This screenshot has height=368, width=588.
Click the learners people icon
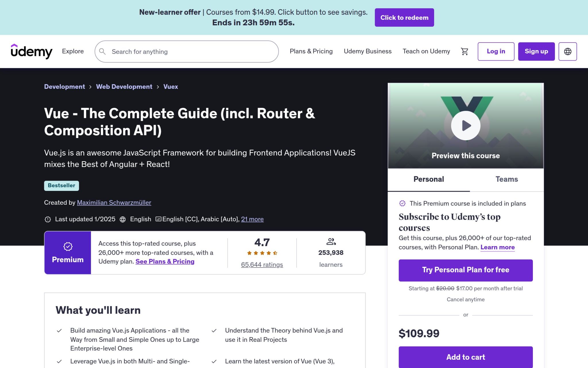(x=331, y=241)
